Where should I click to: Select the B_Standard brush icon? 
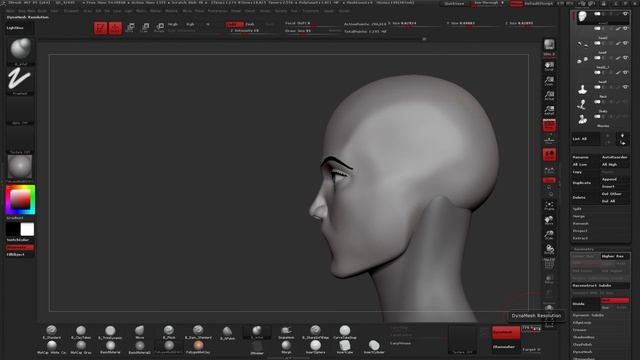[x=51, y=331]
